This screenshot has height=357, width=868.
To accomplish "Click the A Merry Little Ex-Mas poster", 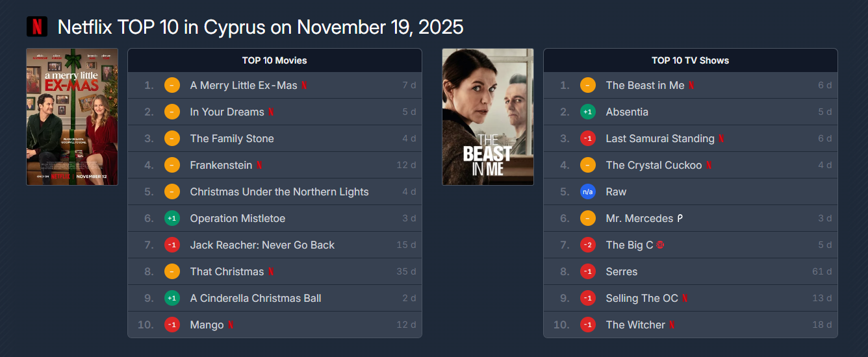I will coord(72,117).
